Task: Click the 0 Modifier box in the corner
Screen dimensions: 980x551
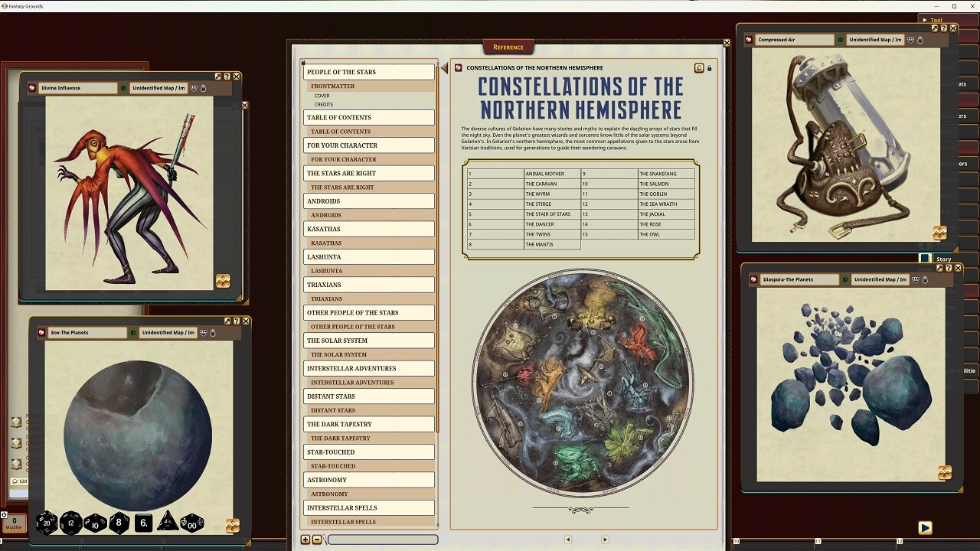Action: coord(12,523)
